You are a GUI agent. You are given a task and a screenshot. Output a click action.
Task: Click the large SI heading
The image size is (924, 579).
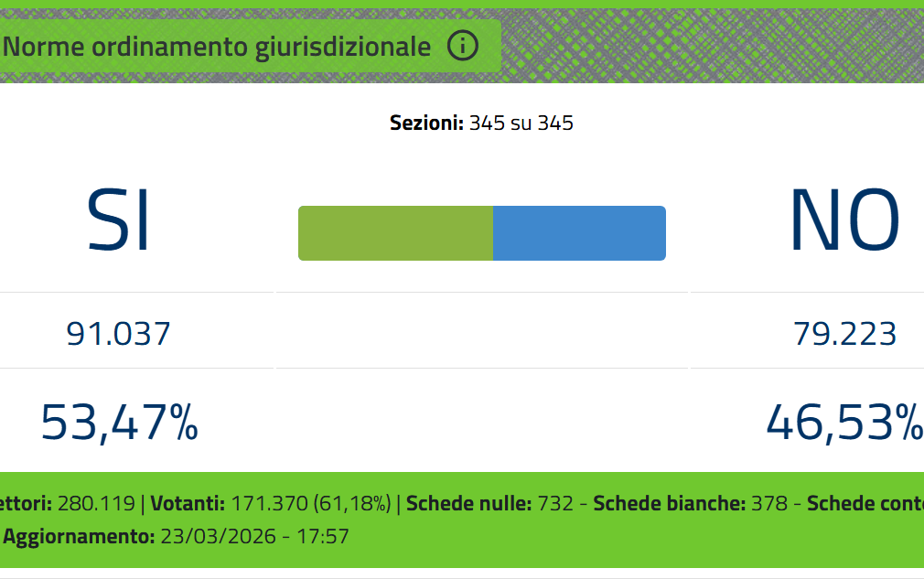coord(119,220)
